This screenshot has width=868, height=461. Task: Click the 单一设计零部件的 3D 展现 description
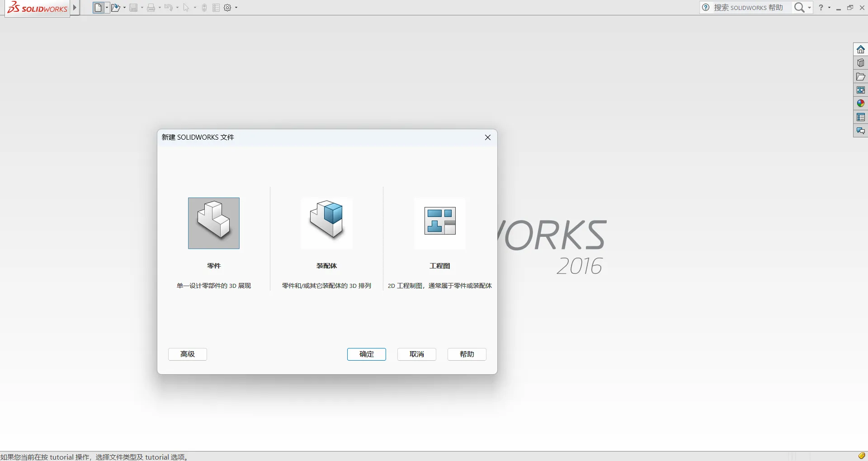[x=214, y=286]
